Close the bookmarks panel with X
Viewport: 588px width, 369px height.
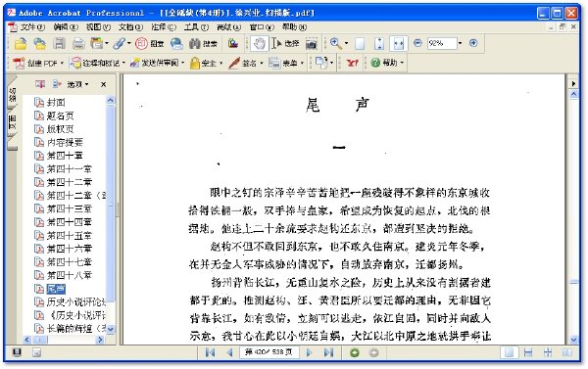(104, 84)
